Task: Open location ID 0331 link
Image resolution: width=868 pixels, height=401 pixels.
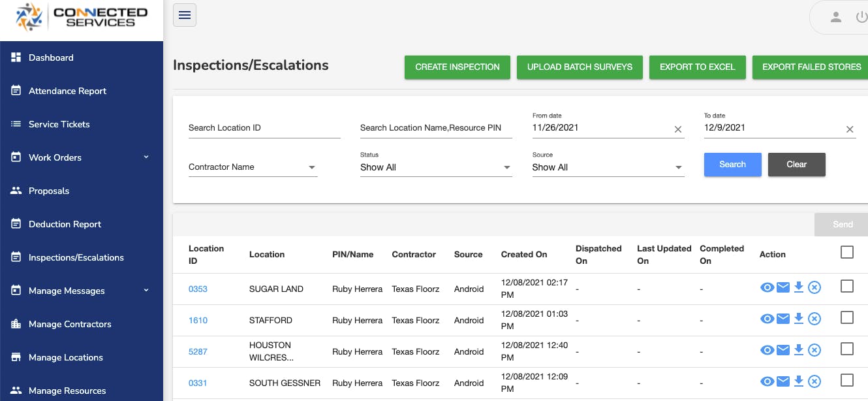Action: tap(198, 383)
